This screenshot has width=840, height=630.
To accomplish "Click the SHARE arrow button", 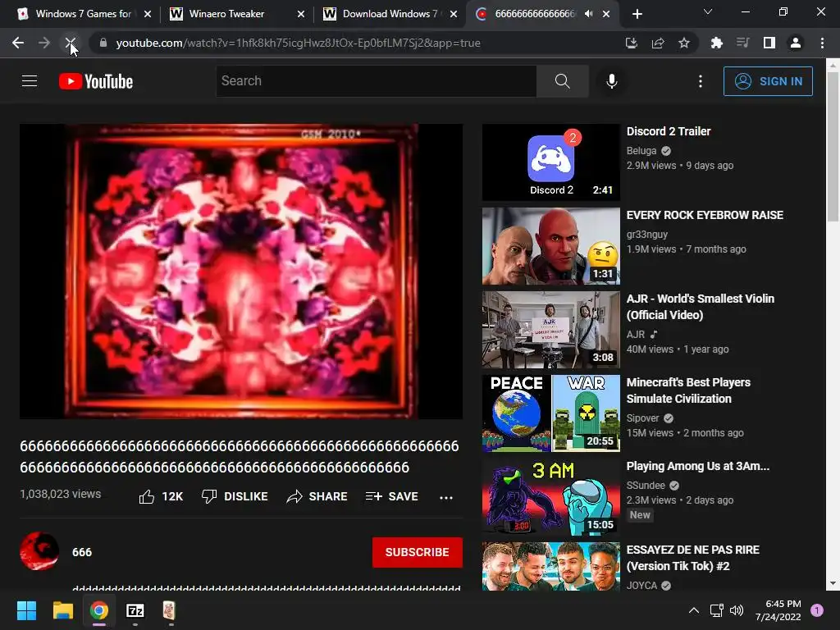I will tap(317, 496).
